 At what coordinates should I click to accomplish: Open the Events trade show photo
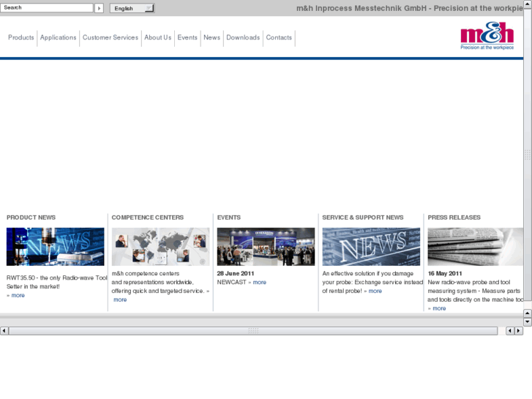(266, 247)
